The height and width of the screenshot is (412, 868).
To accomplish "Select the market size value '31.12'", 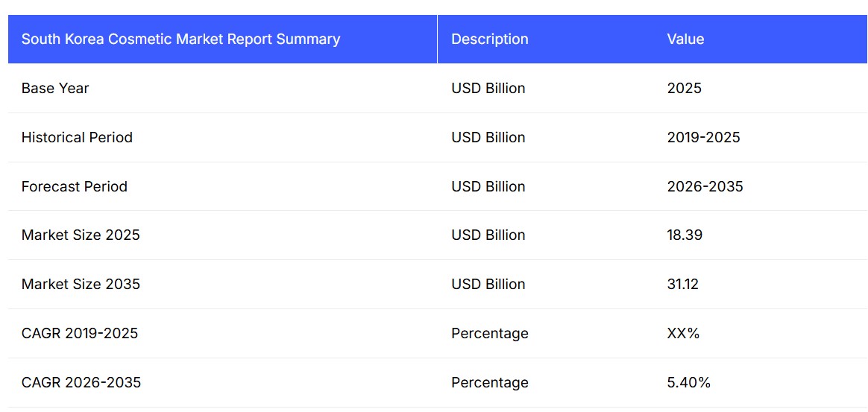I will (x=682, y=285).
